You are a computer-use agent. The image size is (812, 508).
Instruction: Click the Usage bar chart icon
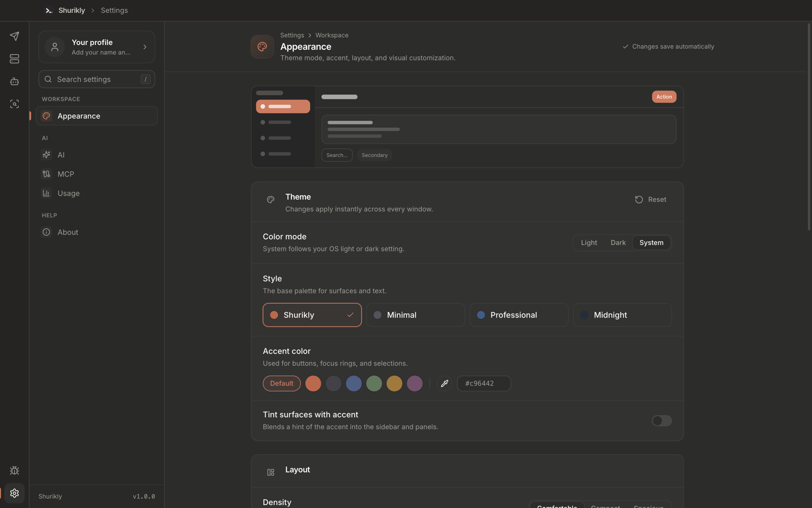[46, 193]
